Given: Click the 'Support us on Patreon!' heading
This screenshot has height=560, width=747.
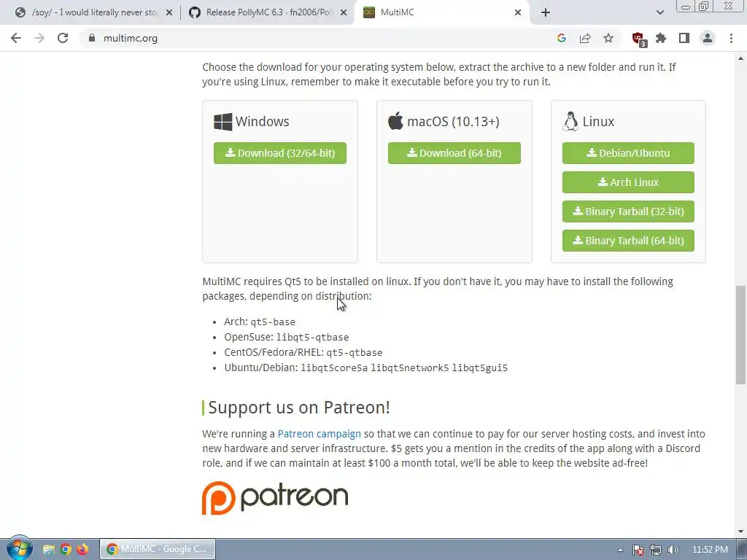Looking at the screenshot, I should [299, 408].
